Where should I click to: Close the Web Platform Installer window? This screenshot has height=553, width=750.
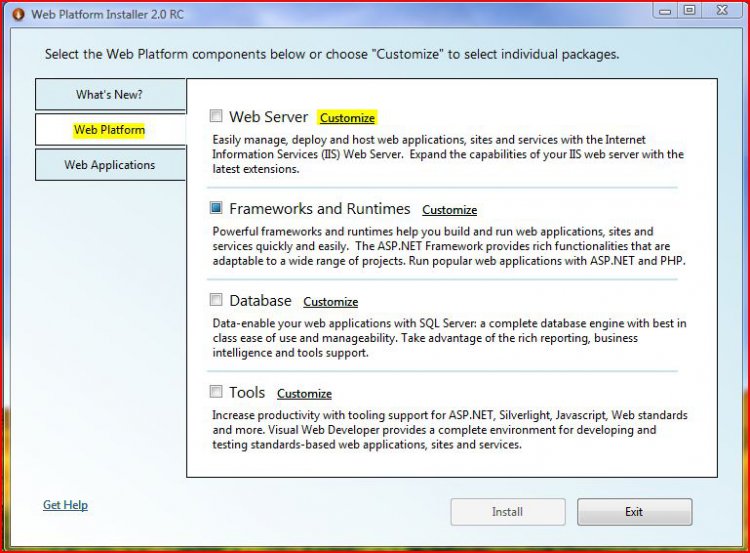click(x=722, y=10)
